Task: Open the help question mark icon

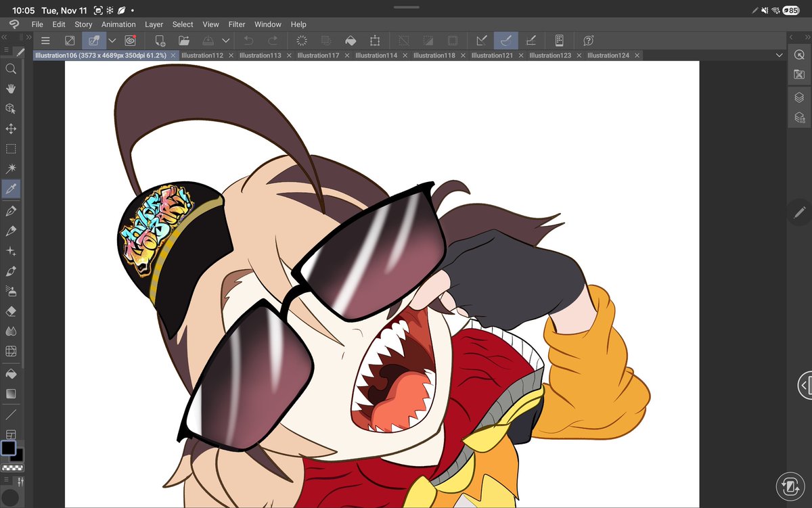Action: (x=589, y=41)
